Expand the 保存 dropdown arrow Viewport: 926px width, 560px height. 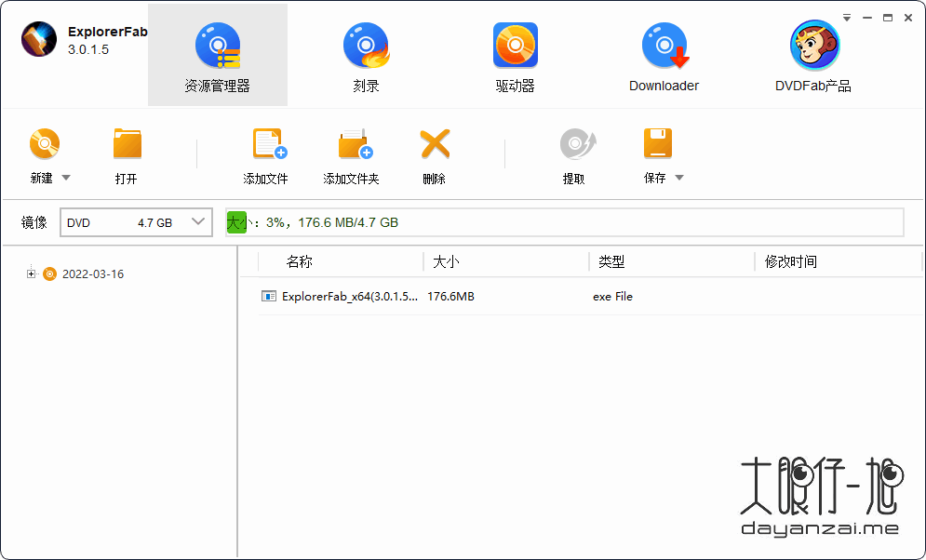pos(679,178)
